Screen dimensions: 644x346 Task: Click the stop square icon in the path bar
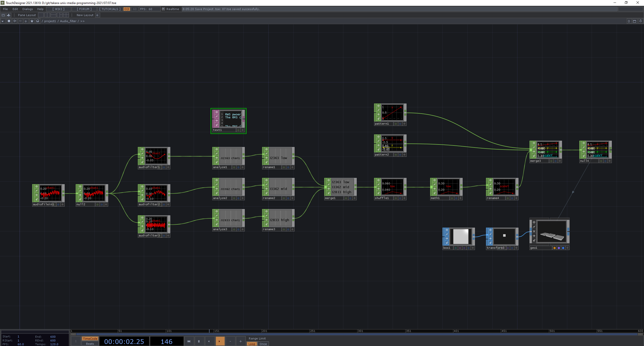[9, 21]
